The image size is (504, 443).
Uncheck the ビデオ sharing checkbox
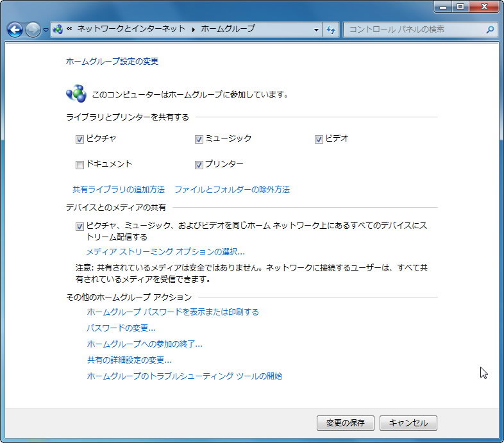point(319,139)
